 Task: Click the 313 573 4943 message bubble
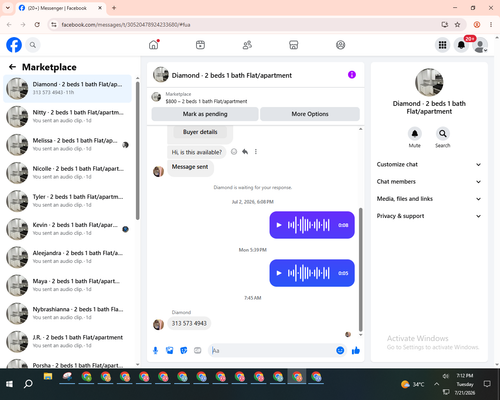[x=189, y=323]
